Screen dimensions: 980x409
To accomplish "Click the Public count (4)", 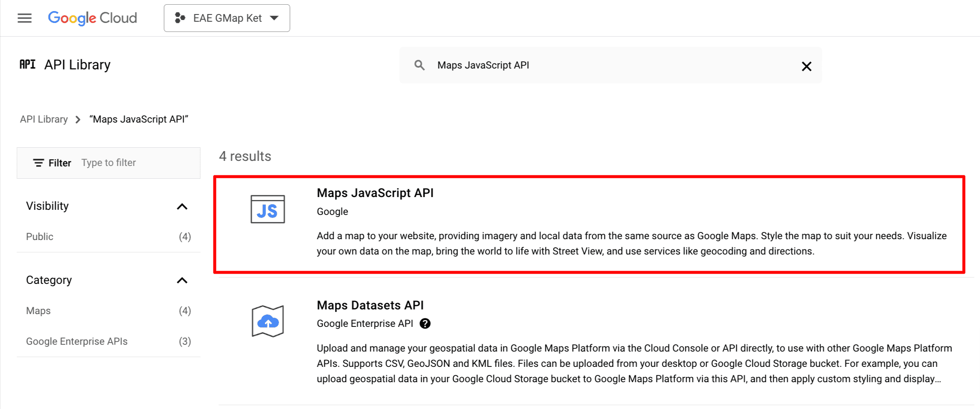I will point(185,237).
